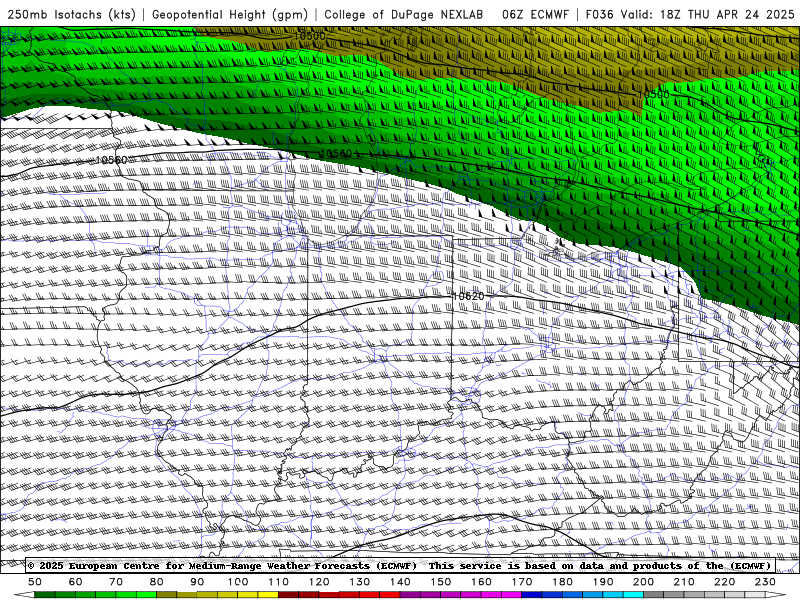The width and height of the screenshot is (800, 600).
Task: Click the 50 value on color scale
Action: [x=35, y=582]
